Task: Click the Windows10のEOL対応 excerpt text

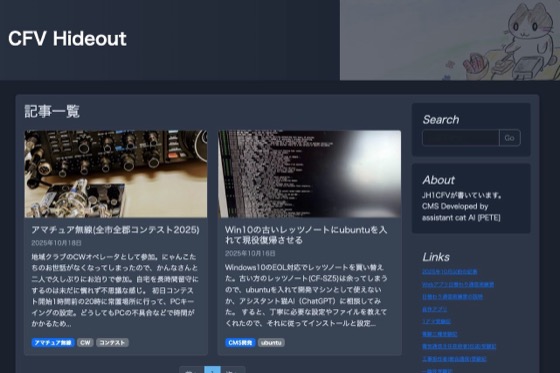Action: click(x=306, y=295)
